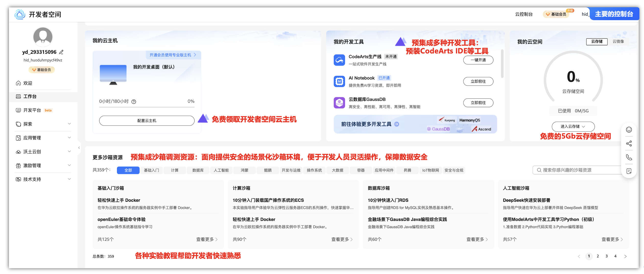Click the help icon beside 0小时/180小时
The width and height of the screenshot is (644, 274).
134,102
